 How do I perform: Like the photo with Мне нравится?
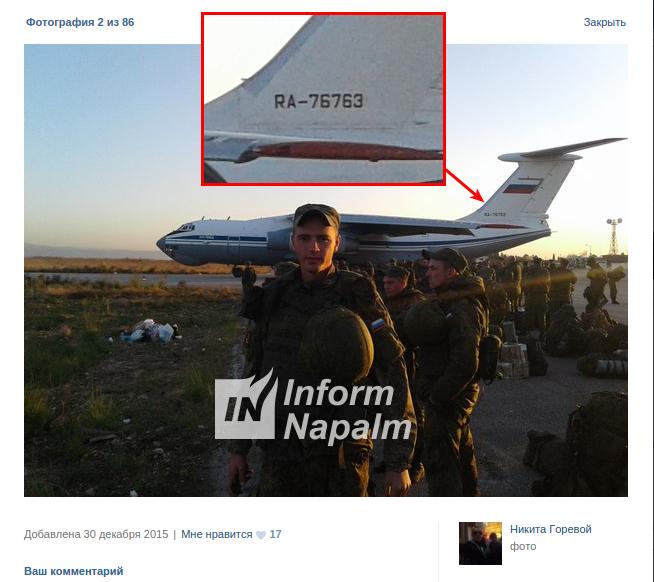click(216, 534)
